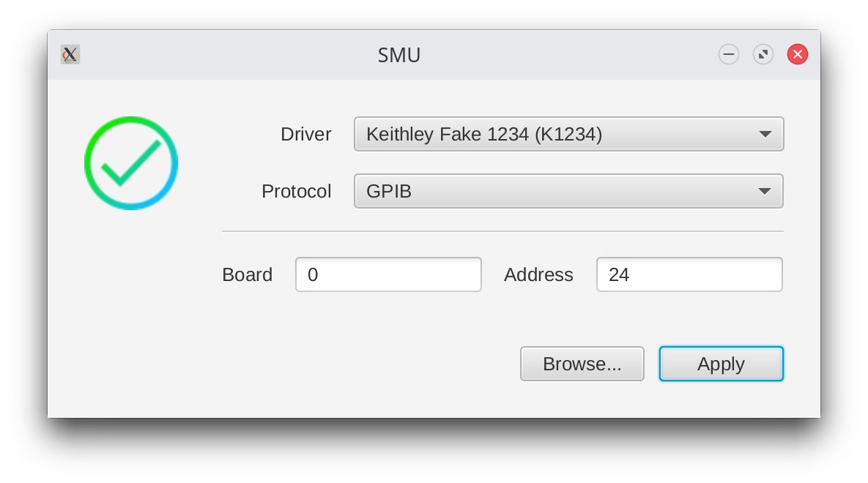Click the restore/maximize window button
868x483 pixels.
pos(763,54)
